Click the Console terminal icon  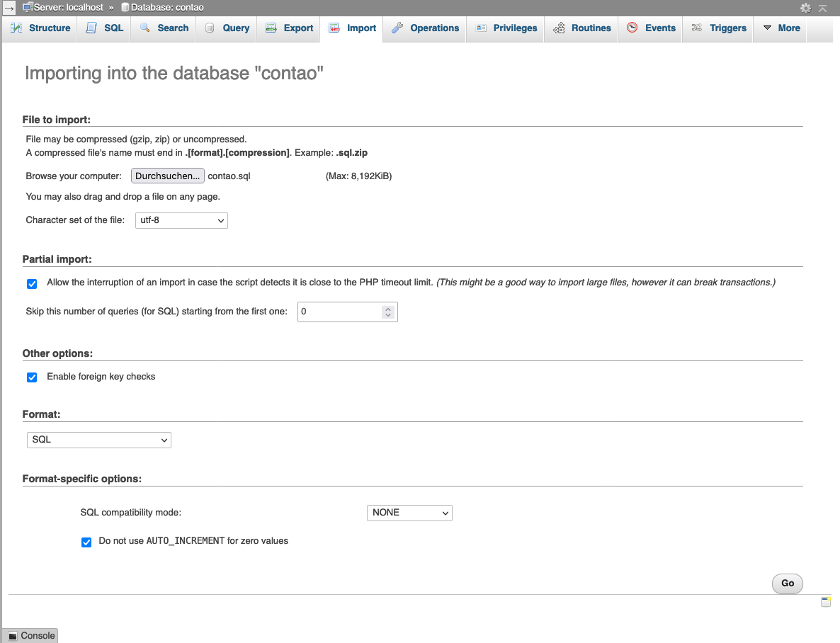[x=13, y=636]
